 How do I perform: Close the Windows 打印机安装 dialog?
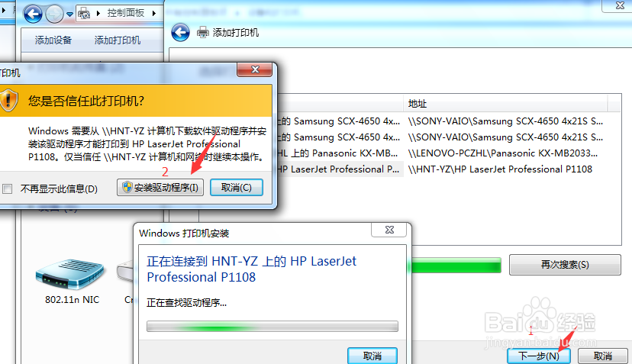pos(389,230)
